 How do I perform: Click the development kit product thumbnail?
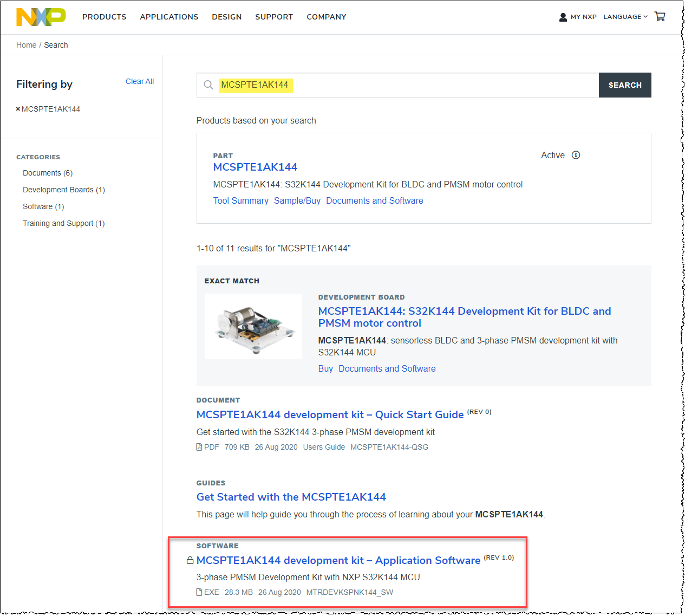tap(253, 326)
